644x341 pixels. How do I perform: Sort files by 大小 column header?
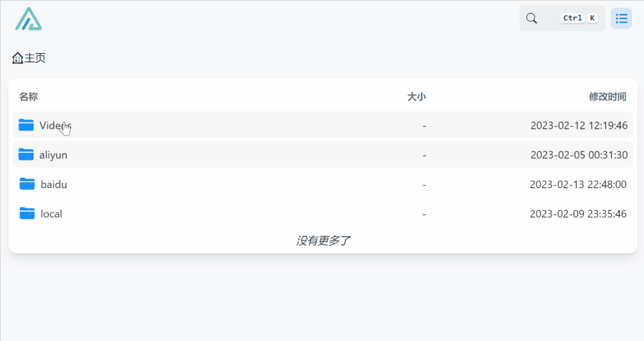(417, 97)
